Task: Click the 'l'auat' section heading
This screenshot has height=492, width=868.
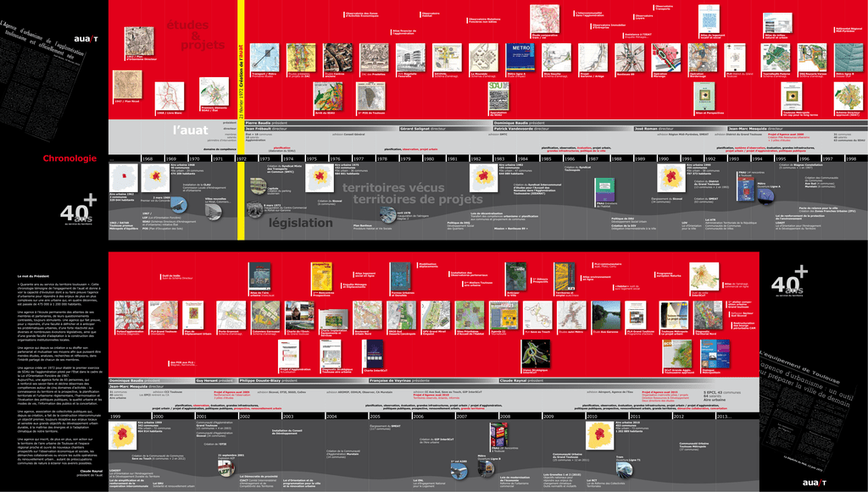Action: 190,130
